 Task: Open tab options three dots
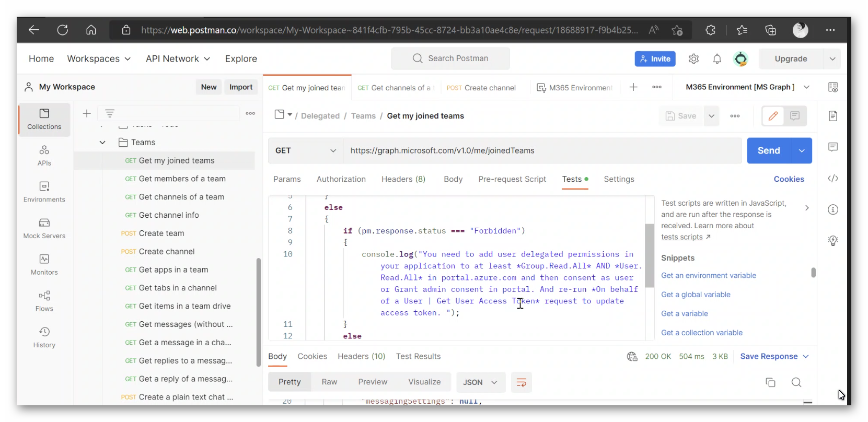[x=657, y=87]
